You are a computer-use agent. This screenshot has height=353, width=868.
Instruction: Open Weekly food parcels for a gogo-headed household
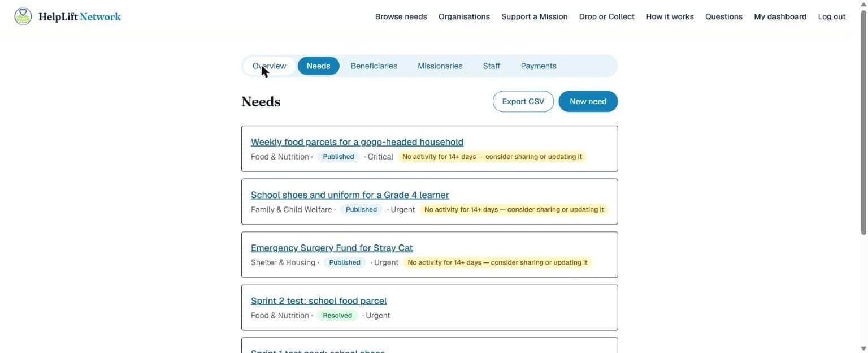(x=357, y=142)
